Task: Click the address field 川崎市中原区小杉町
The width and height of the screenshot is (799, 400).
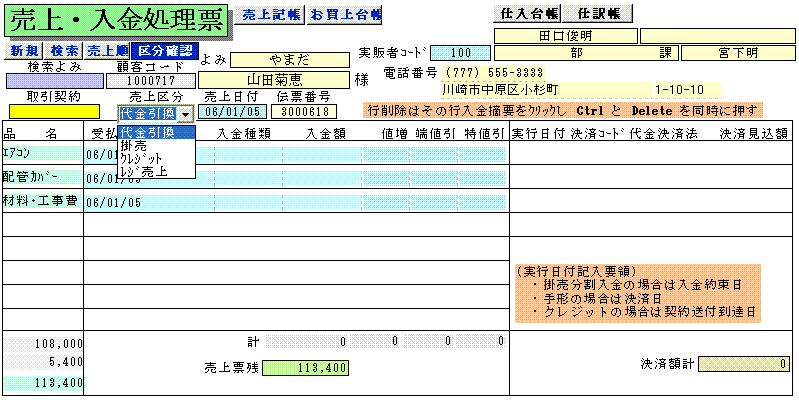Action: point(548,90)
